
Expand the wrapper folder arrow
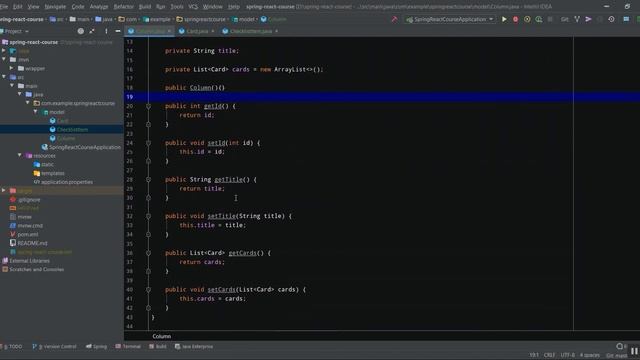[x=12, y=68]
